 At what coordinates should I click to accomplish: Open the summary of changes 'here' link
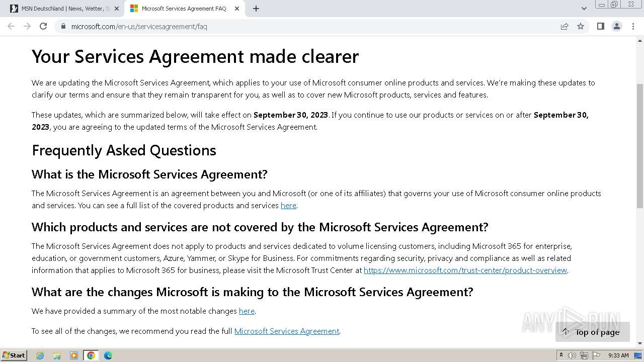[247, 311]
